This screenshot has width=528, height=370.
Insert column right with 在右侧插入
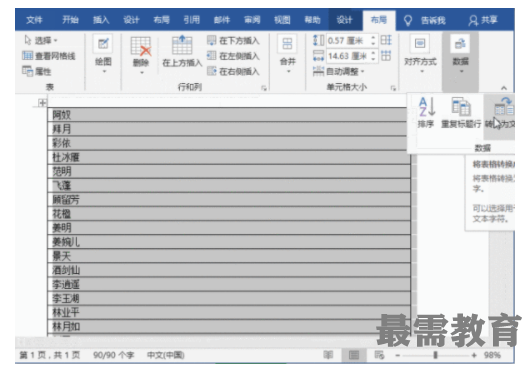click(233, 71)
